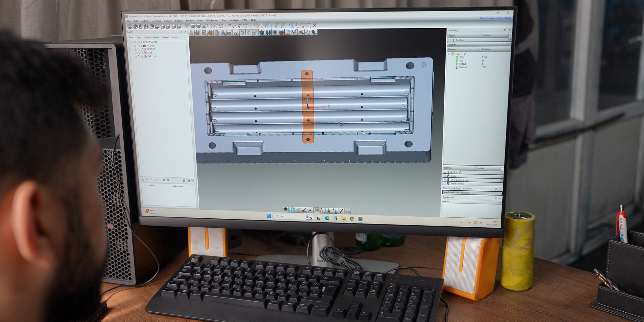Image resolution: width=644 pixels, height=322 pixels.
Task: Open the Analysis menu
Action: pos(234,20)
